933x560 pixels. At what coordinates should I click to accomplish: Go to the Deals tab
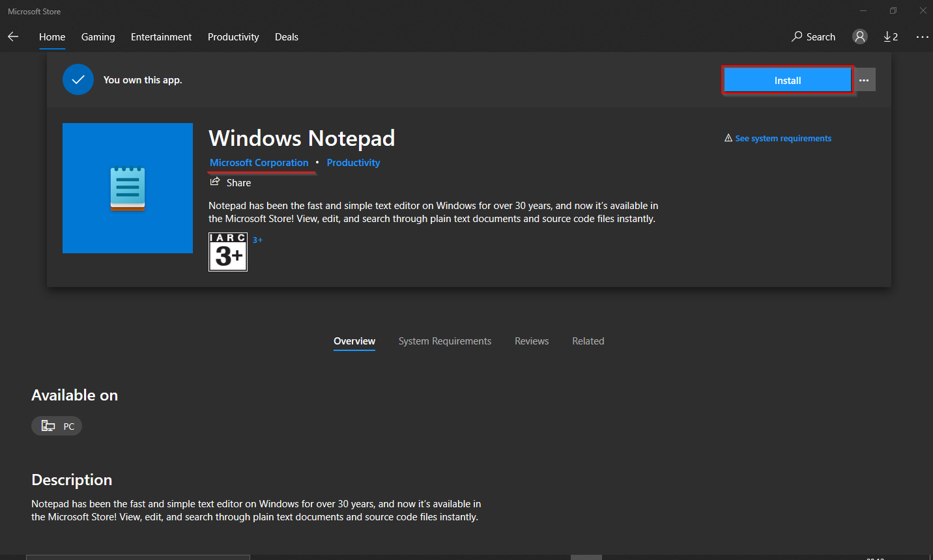point(287,37)
